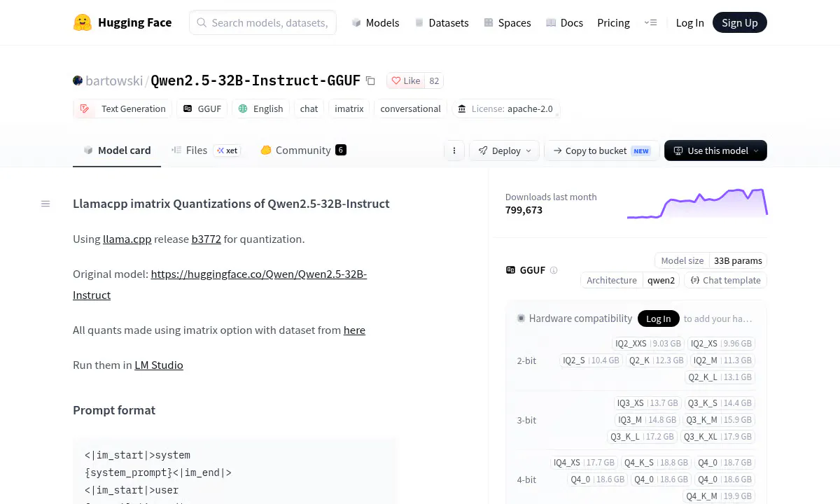Select the Q3_K_XL 17.9 GB quant
Screen dimensions: 840x504
coord(717,437)
